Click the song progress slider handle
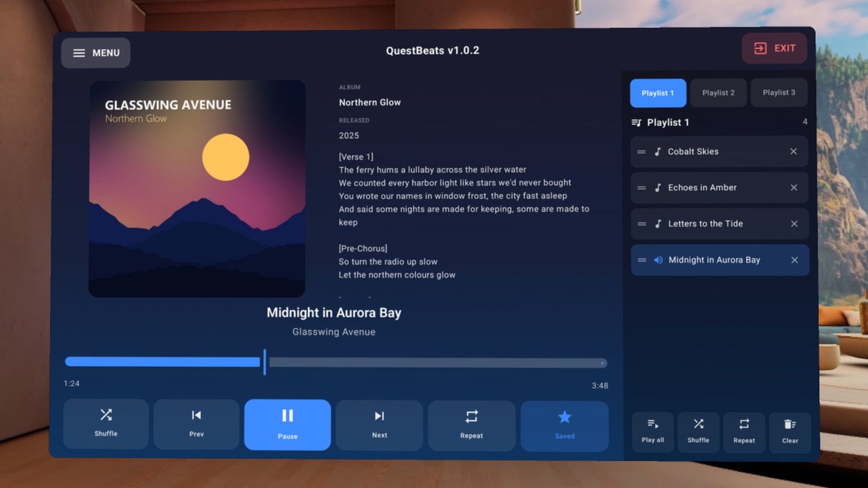 [265, 361]
